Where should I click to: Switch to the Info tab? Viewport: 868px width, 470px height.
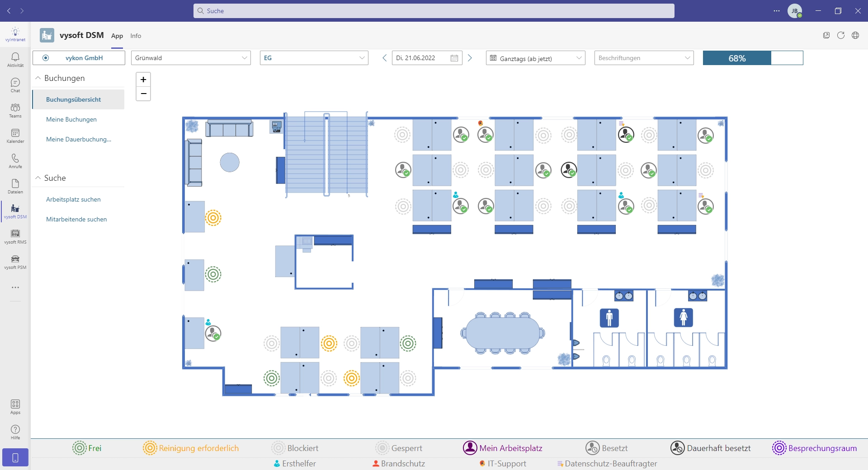point(136,36)
